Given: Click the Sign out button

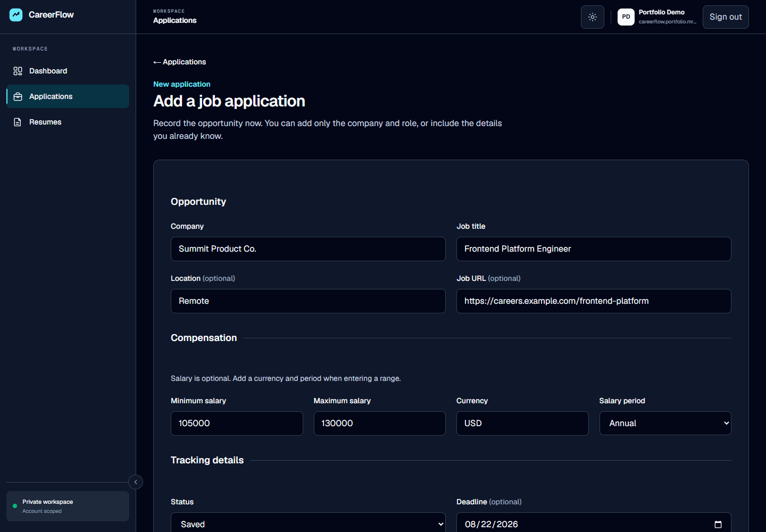Looking at the screenshot, I should pyautogui.click(x=726, y=17).
